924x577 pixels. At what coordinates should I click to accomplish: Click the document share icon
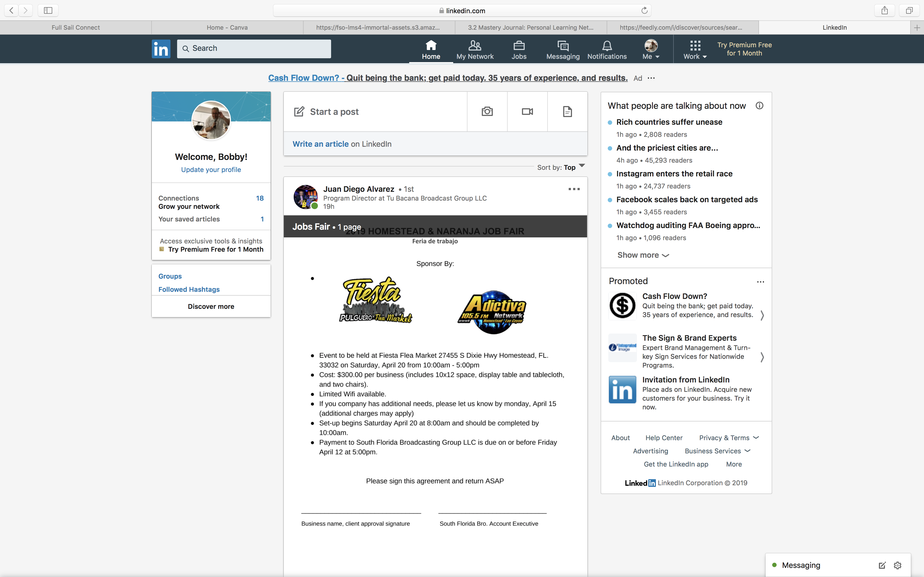[x=567, y=112]
